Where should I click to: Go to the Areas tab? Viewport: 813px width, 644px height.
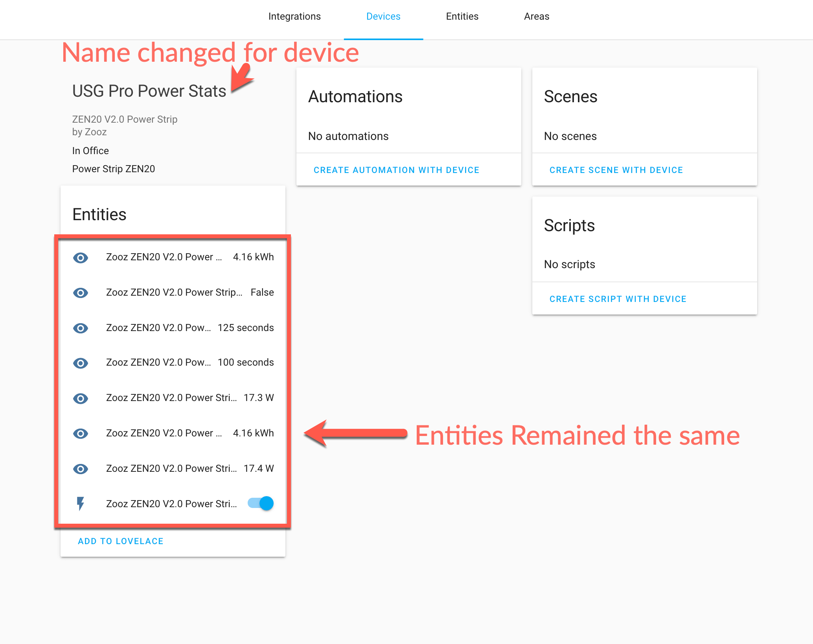536,17
